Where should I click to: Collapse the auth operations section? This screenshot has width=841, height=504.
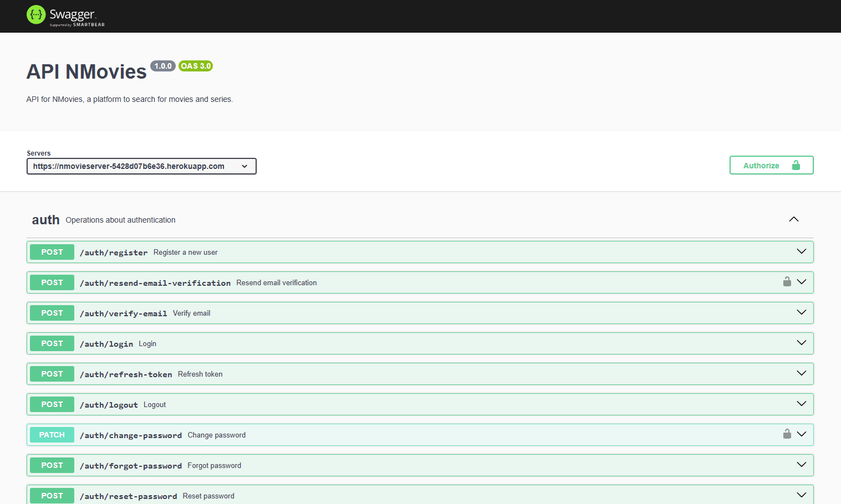794,219
